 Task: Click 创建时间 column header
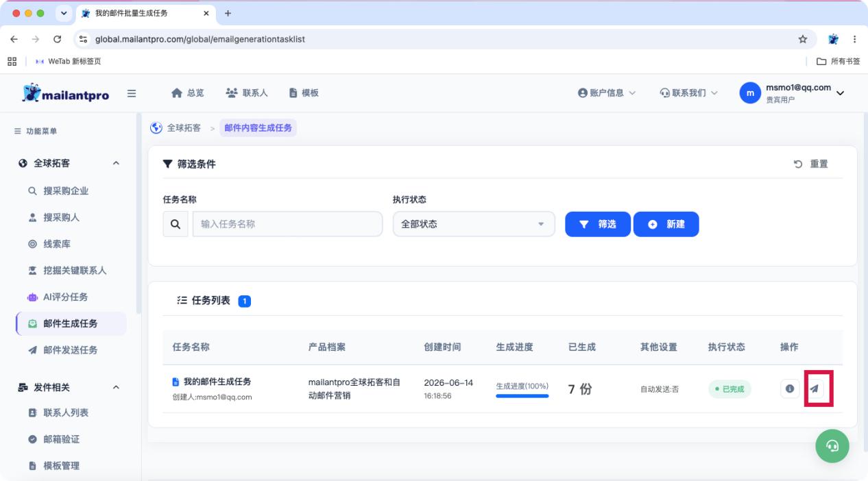(x=442, y=347)
